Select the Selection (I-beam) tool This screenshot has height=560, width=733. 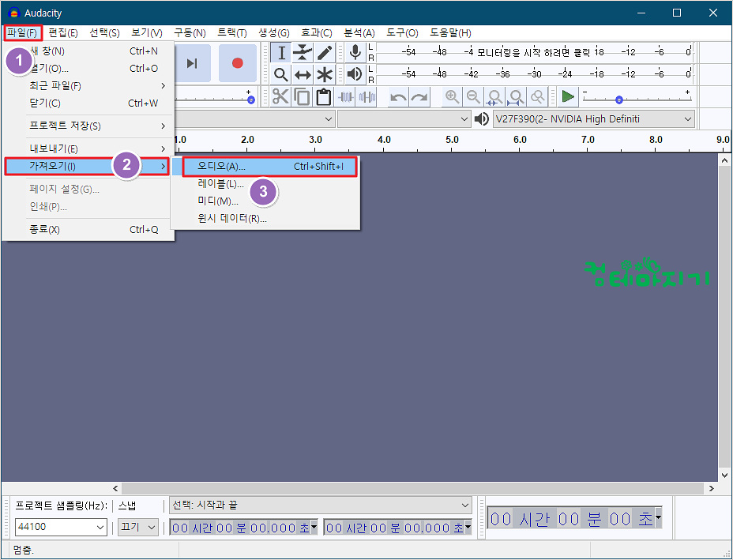281,53
